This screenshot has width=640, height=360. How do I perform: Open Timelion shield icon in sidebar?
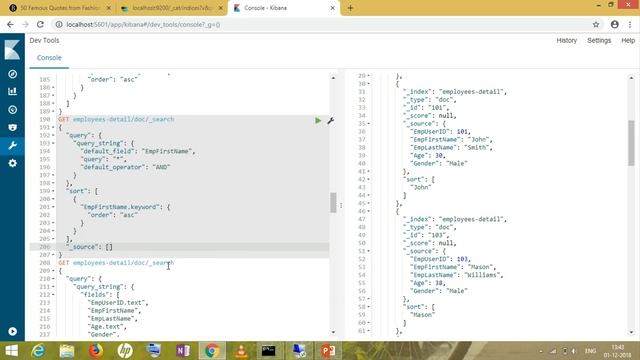(x=12, y=127)
